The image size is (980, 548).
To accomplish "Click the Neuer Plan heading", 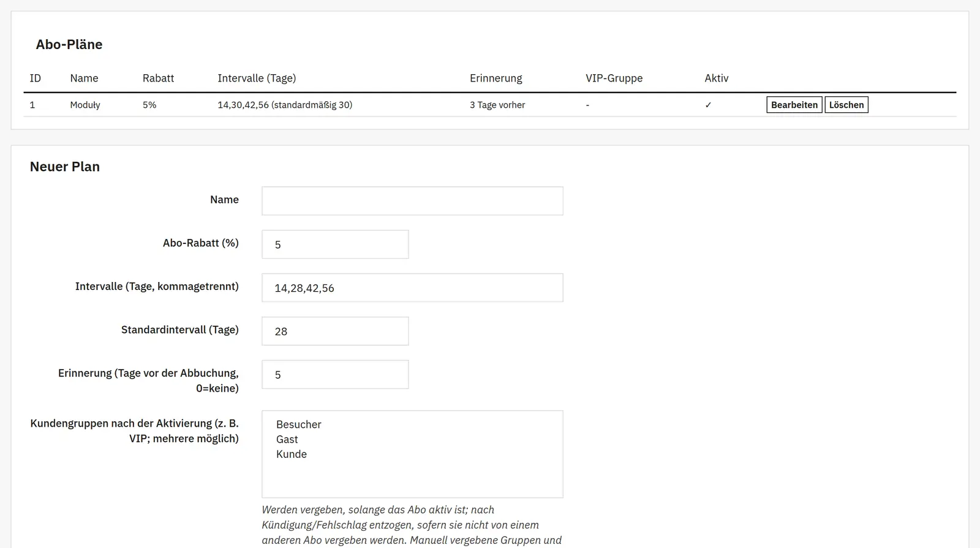I will click(65, 167).
